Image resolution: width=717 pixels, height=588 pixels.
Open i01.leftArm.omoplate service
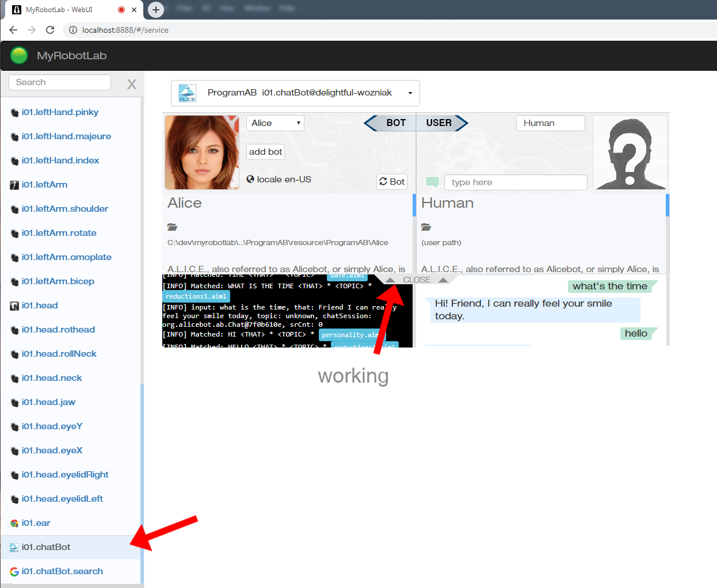pos(67,257)
